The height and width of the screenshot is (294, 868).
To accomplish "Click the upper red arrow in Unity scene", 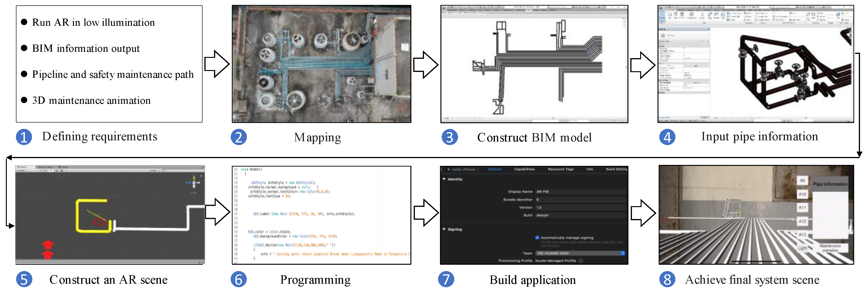I will coord(48,244).
